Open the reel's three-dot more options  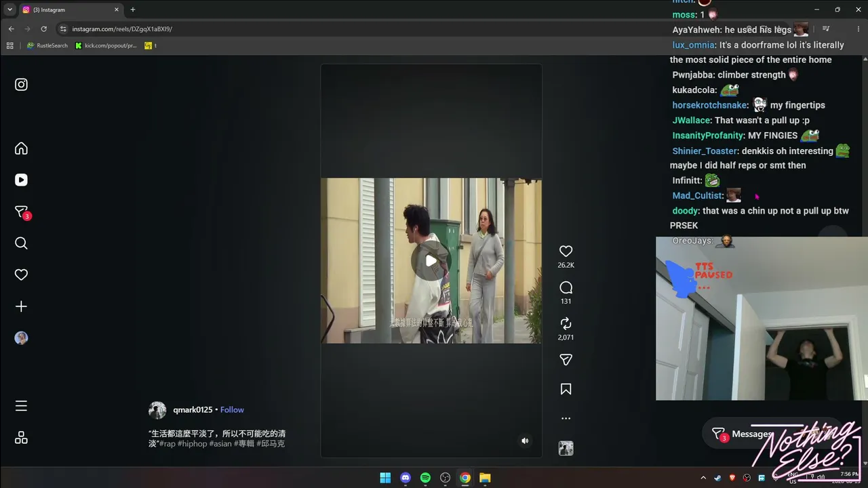pos(566,418)
